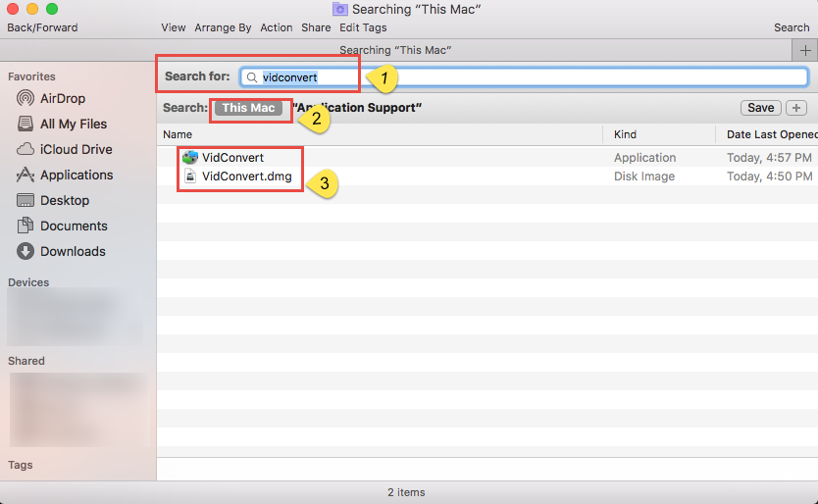The image size is (818, 504).
Task: Select the iCloud Drive cloud icon
Action: [x=26, y=149]
